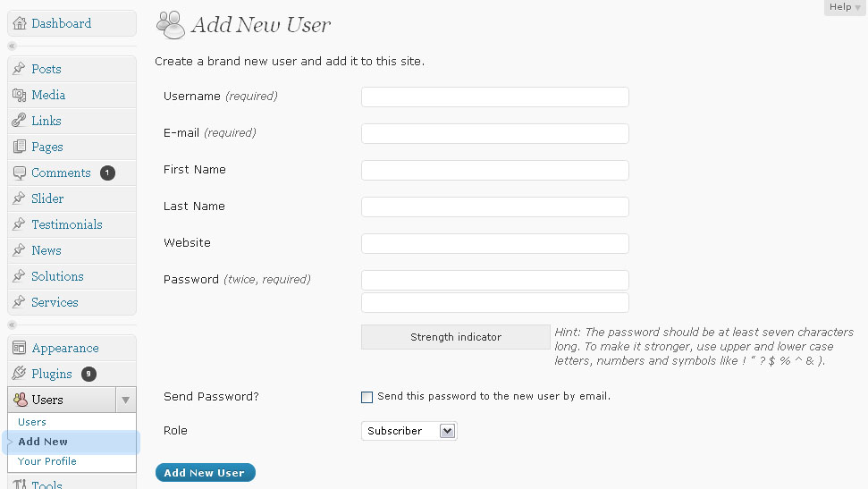Click the Pages document icon
Image resolution: width=868 pixels, height=489 pixels.
point(20,147)
